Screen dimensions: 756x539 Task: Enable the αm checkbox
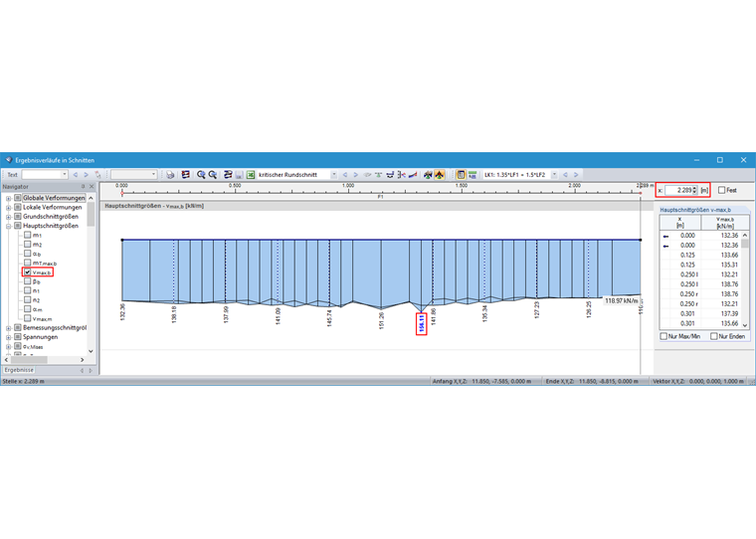click(28, 309)
